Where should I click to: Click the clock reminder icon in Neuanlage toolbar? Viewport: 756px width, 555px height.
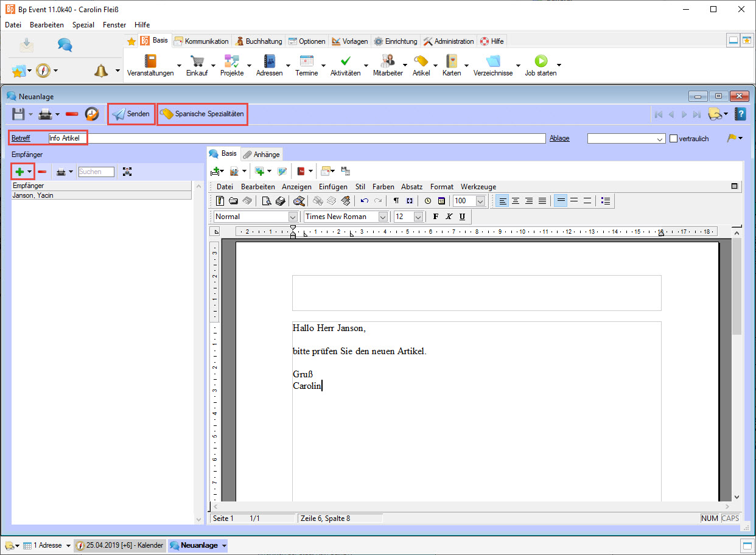(x=91, y=114)
